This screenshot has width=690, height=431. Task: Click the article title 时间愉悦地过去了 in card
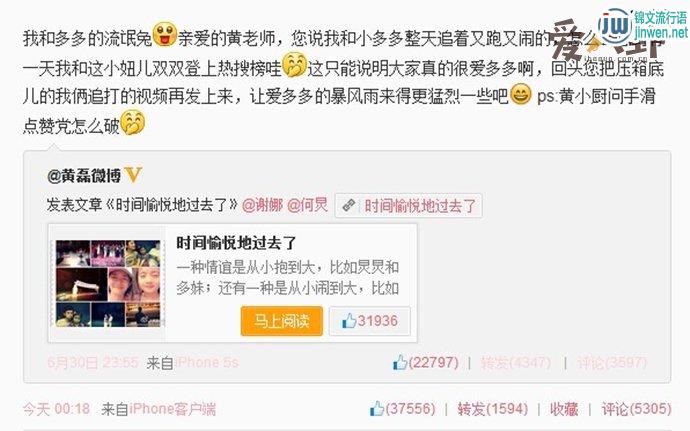point(237,243)
